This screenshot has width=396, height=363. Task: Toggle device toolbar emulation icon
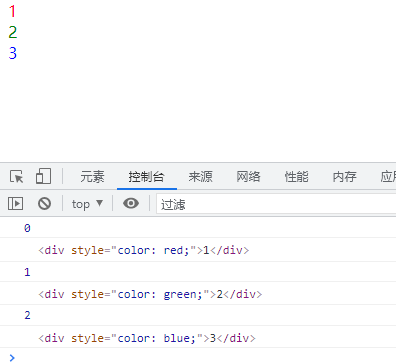tap(43, 176)
